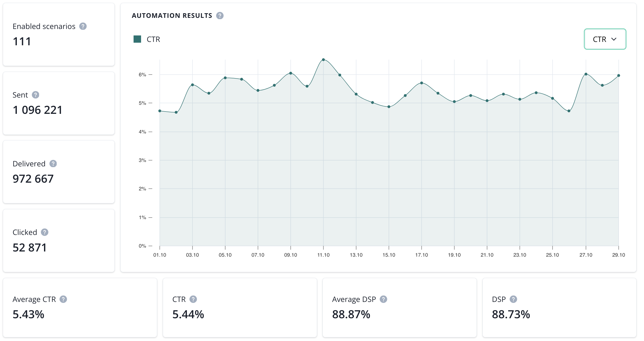Click help icon on the CTR card
644x341 pixels.
click(x=193, y=299)
